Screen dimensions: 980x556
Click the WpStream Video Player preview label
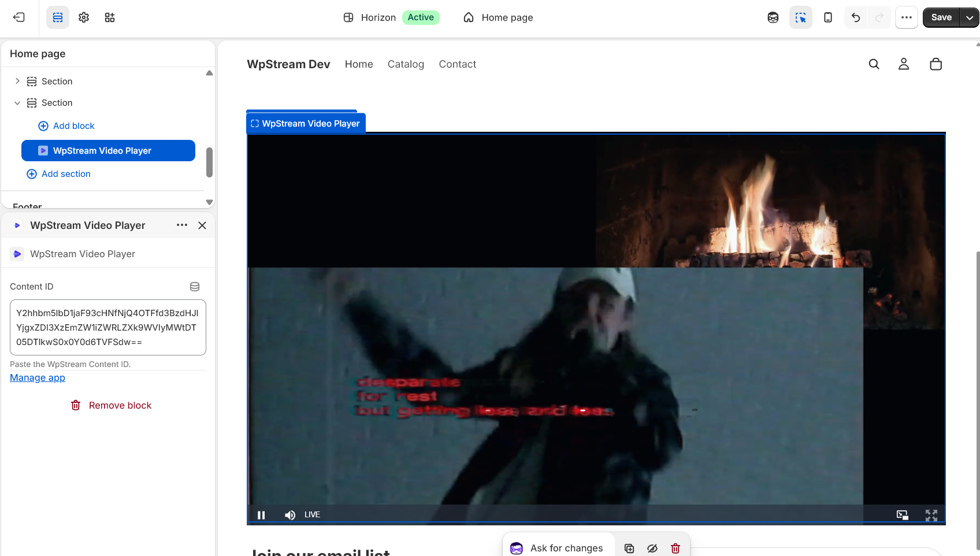tap(306, 123)
